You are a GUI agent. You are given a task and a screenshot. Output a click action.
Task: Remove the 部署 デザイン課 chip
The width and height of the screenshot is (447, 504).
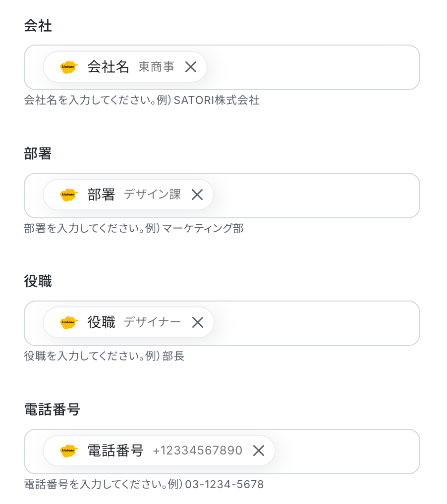click(x=197, y=195)
